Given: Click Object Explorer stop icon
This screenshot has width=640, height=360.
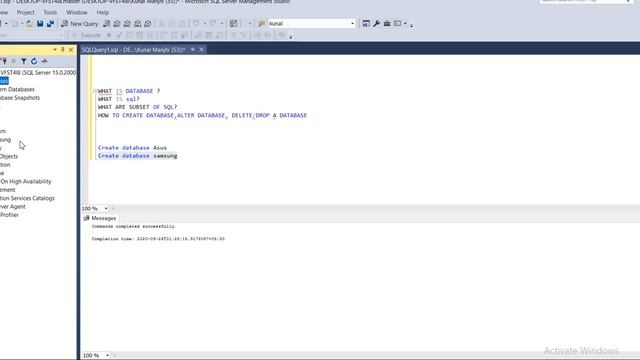Looking at the screenshot, I should click(x=13, y=61).
